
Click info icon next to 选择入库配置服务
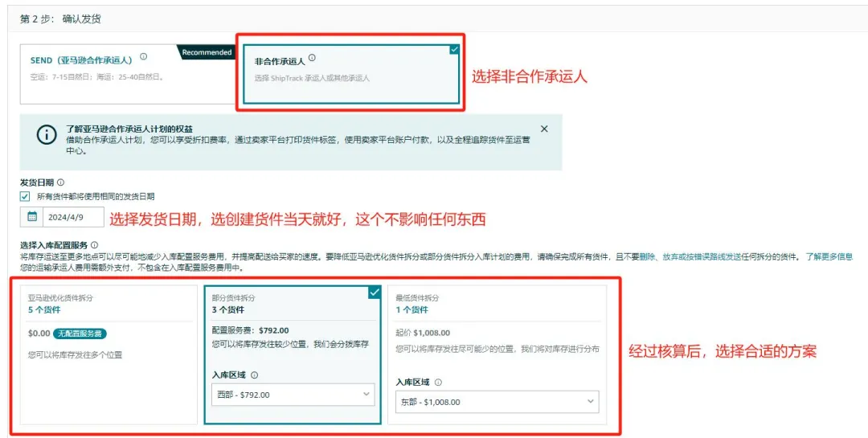pyautogui.click(x=94, y=245)
